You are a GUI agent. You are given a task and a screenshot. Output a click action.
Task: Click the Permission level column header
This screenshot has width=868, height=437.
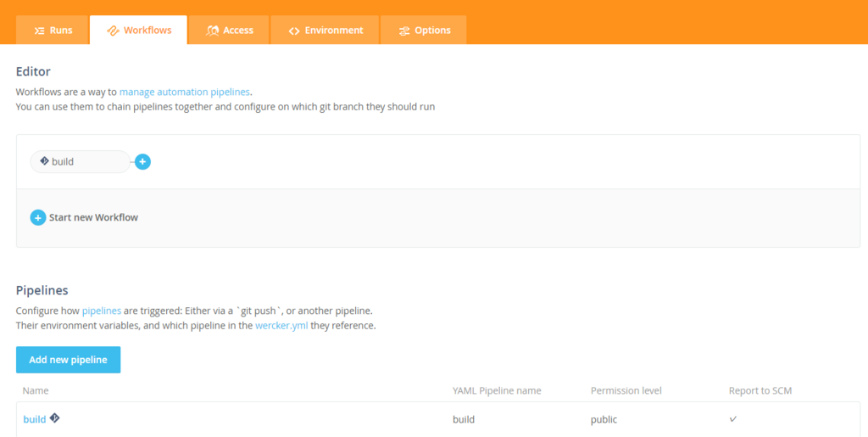[626, 390]
